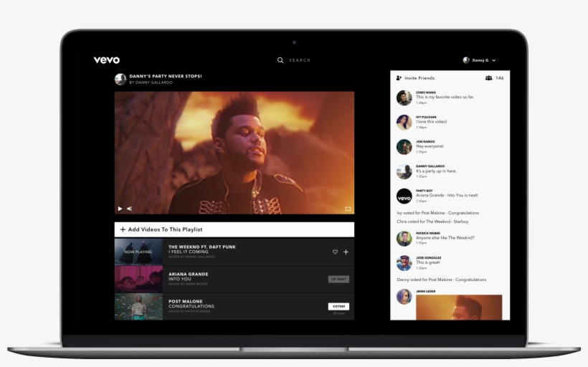Image resolution: width=588 pixels, height=367 pixels.
Task: Click Patrick Weber chat avatar
Action: [x=404, y=239]
